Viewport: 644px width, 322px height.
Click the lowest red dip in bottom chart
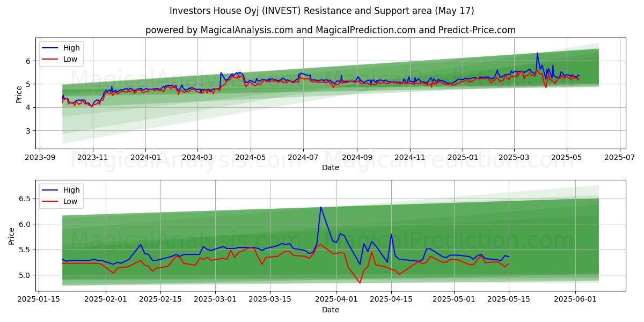360,283
